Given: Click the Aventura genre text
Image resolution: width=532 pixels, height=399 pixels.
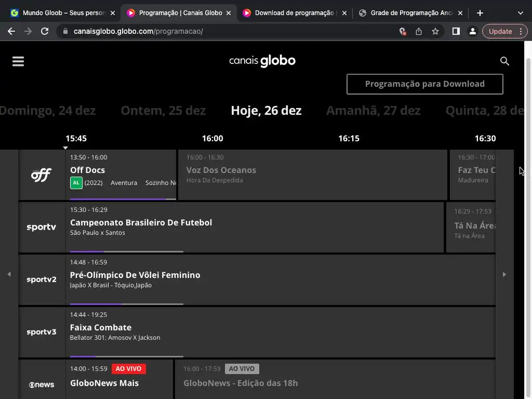Looking at the screenshot, I should point(124,183).
